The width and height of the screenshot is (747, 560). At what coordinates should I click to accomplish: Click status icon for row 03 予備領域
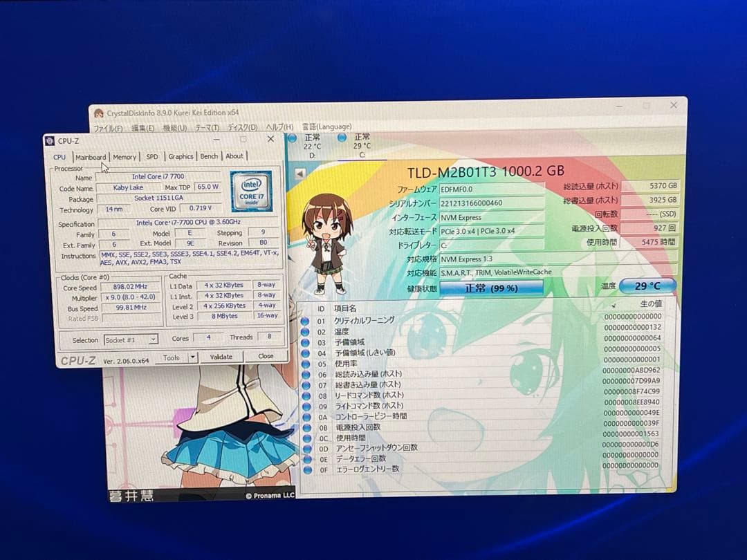tap(306, 343)
